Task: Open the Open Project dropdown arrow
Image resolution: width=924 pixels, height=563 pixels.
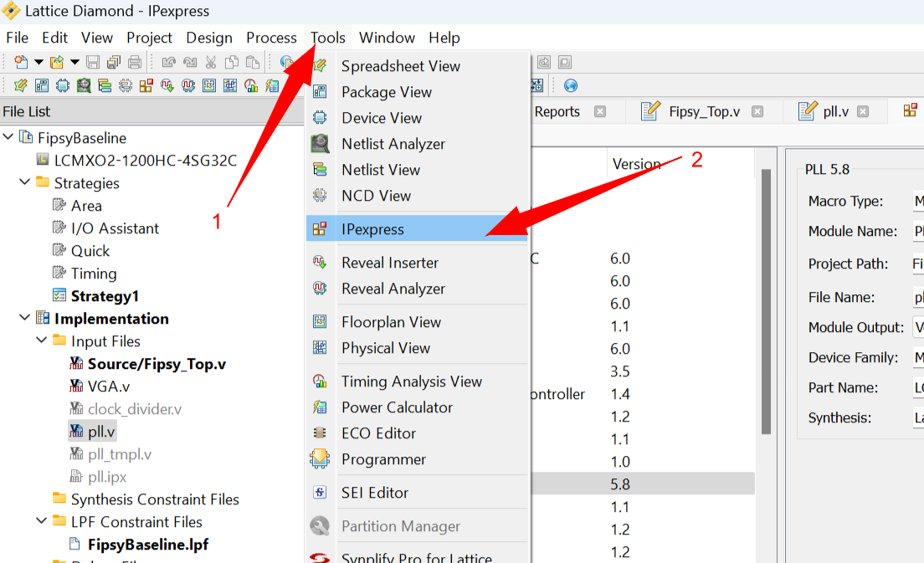Action: (x=74, y=62)
